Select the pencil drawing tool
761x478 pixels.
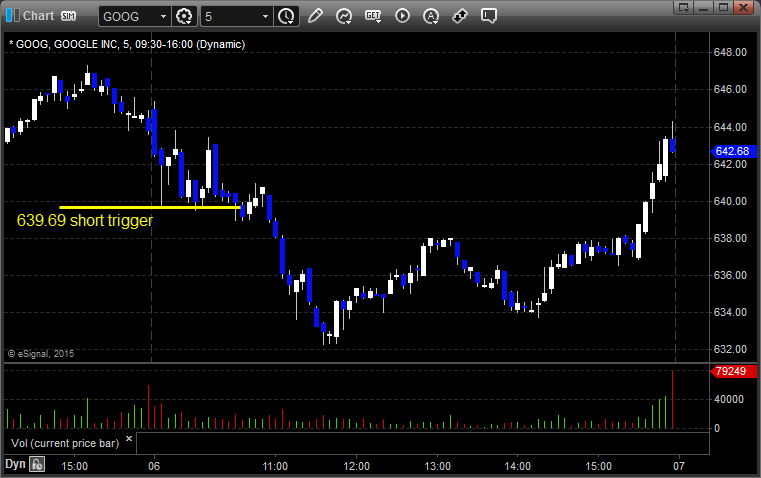[x=316, y=16]
